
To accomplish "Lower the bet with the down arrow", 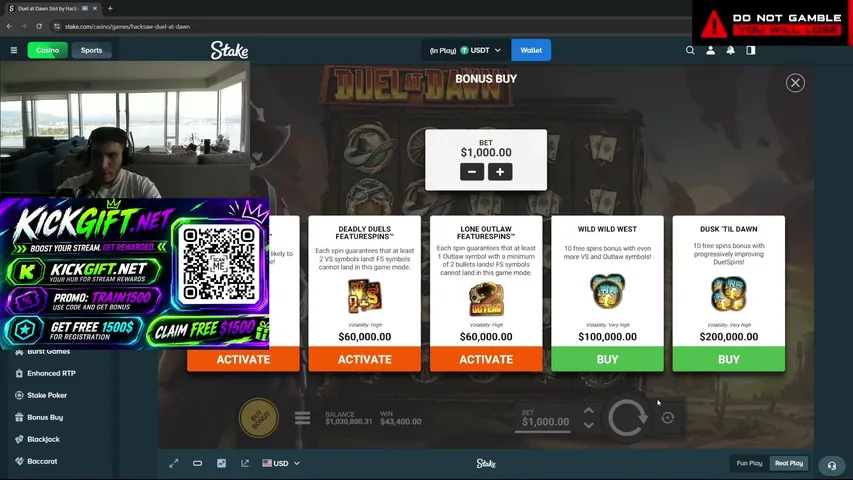I will coord(589,425).
